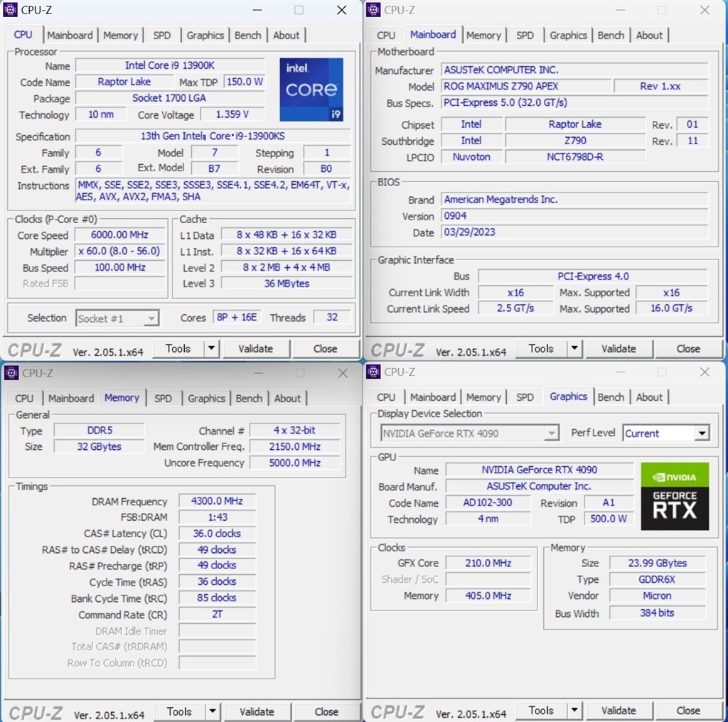Click Tools button in the Mainboard window
728x722 pixels.
[x=541, y=348]
